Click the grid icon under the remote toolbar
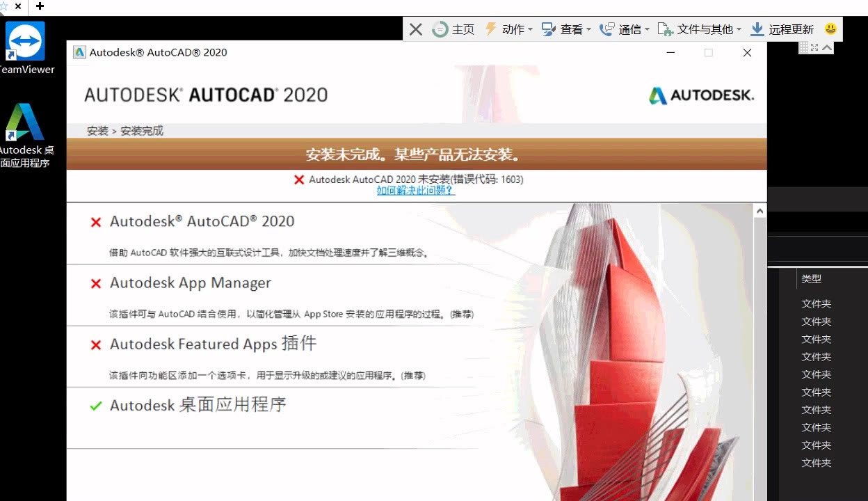 point(803,47)
